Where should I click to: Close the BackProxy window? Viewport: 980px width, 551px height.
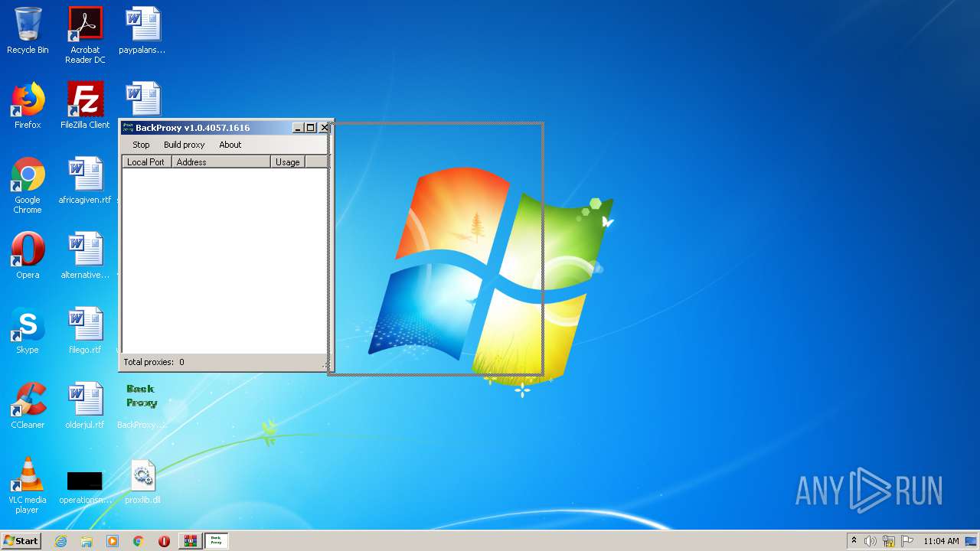[x=324, y=128]
